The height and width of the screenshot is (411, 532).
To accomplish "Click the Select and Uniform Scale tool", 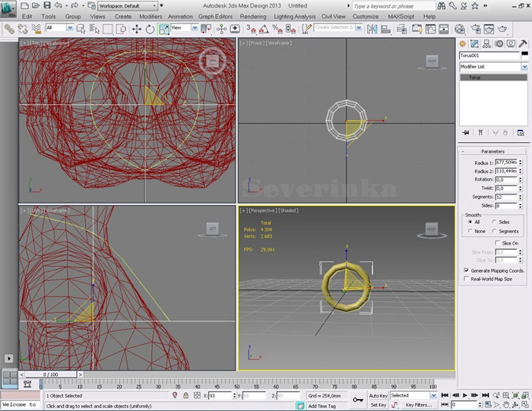I will coord(163,29).
